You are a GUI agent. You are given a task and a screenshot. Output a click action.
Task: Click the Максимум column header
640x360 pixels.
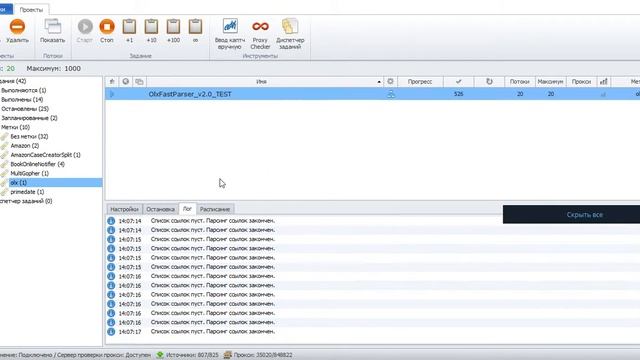550,82
